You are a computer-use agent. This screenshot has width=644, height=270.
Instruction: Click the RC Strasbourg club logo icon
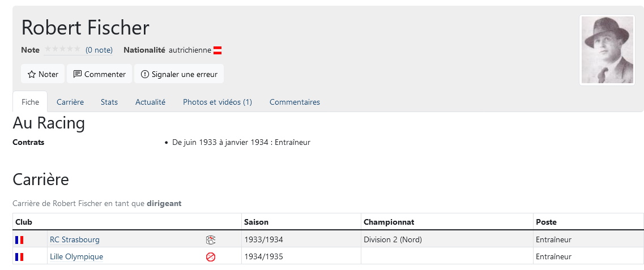coord(211,240)
